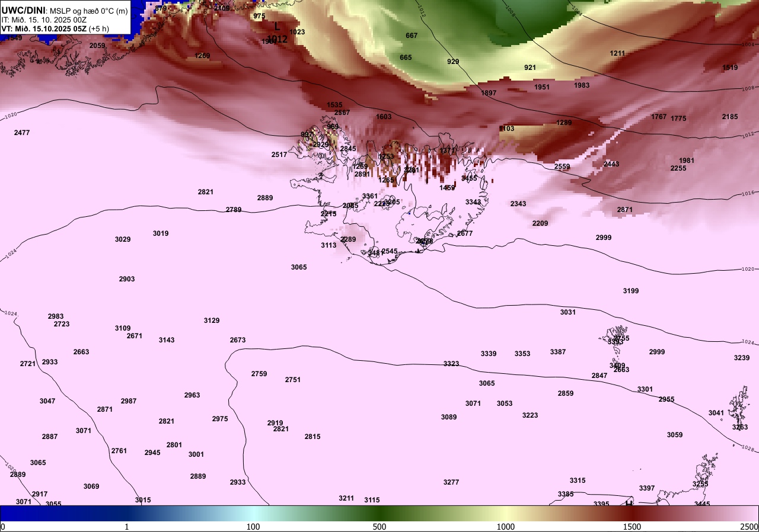Viewport: 759px width, 532px height.
Task: Click the value 3211 at bottom
Action: coord(346,498)
